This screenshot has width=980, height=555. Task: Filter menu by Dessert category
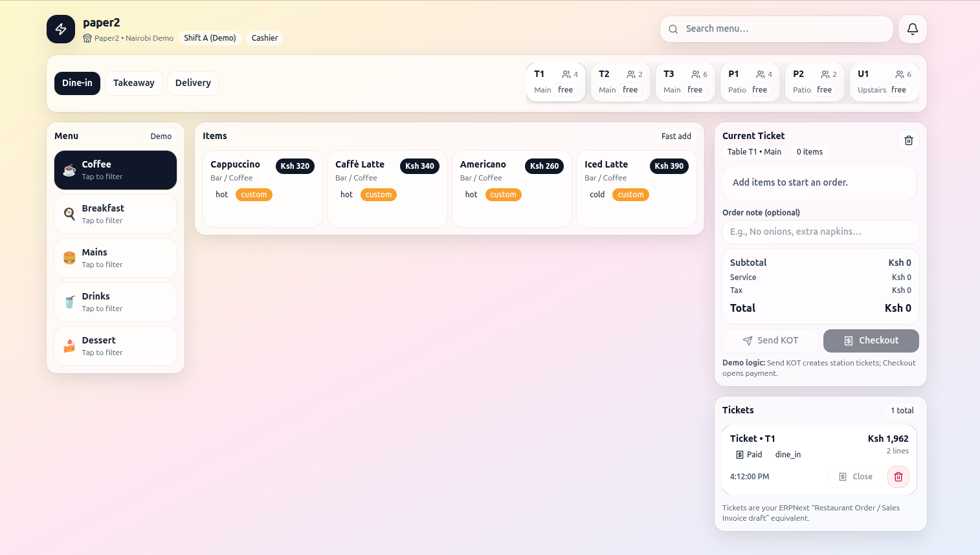115,346
